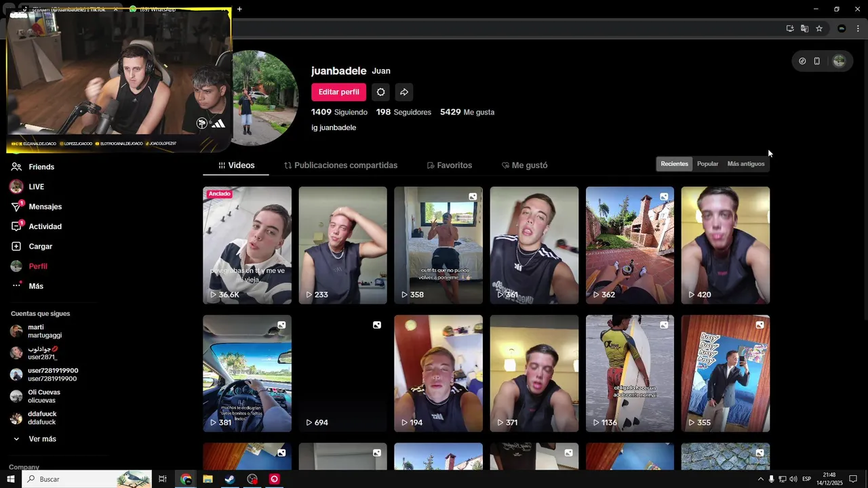Open the video with 362 views
The image size is (868, 488).
(x=630, y=245)
